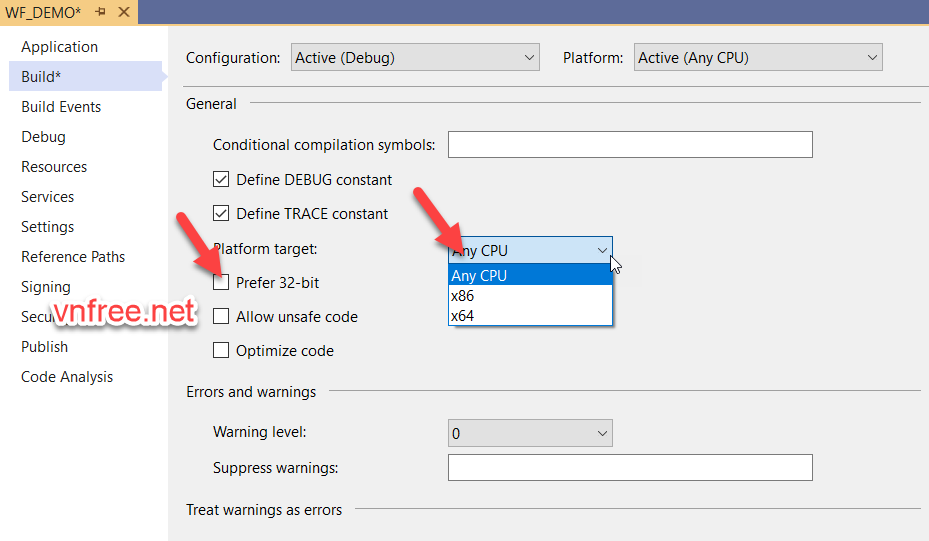Viewport: 929px width, 541px height.
Task: Expand the Configuration dropdown
Action: 415,58
